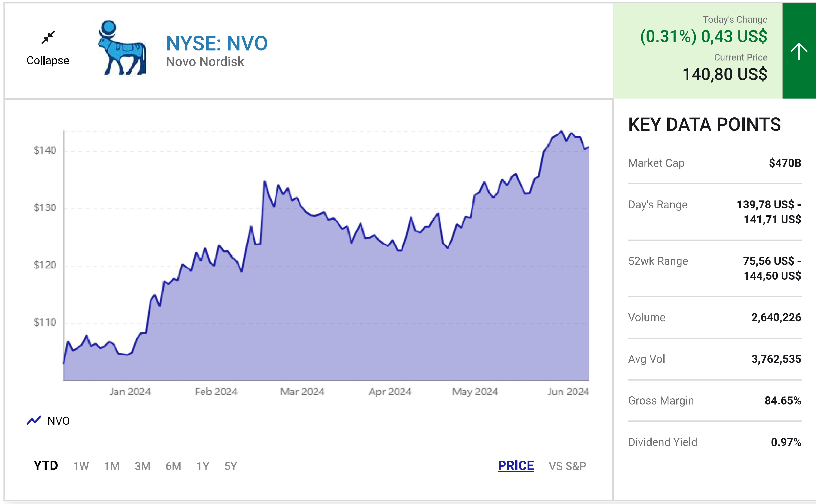Viewport: 816px width, 504px height.
Task: Click the NVO legend label
Action: 59,421
